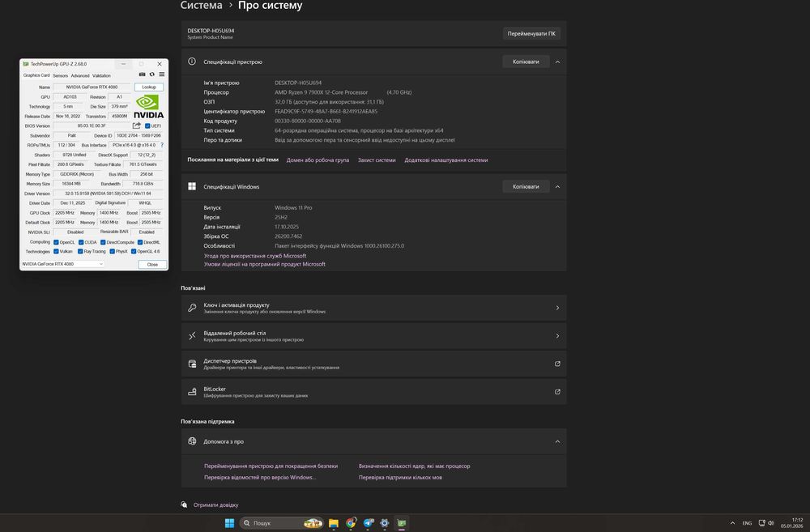
Task: Click the NVIDIA logo in GPU-Z
Action: click(148, 107)
